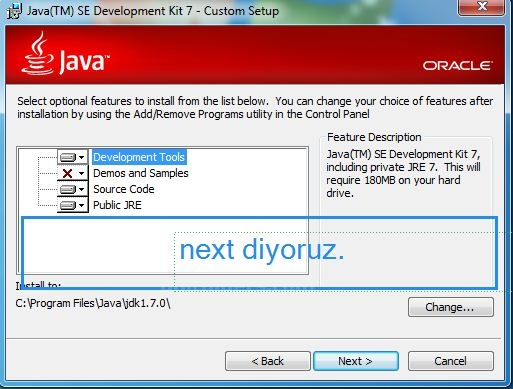Image resolution: width=513 pixels, height=389 pixels.
Task: Open the Demos and Samples dropdown arrow
Action: pyautogui.click(x=82, y=173)
